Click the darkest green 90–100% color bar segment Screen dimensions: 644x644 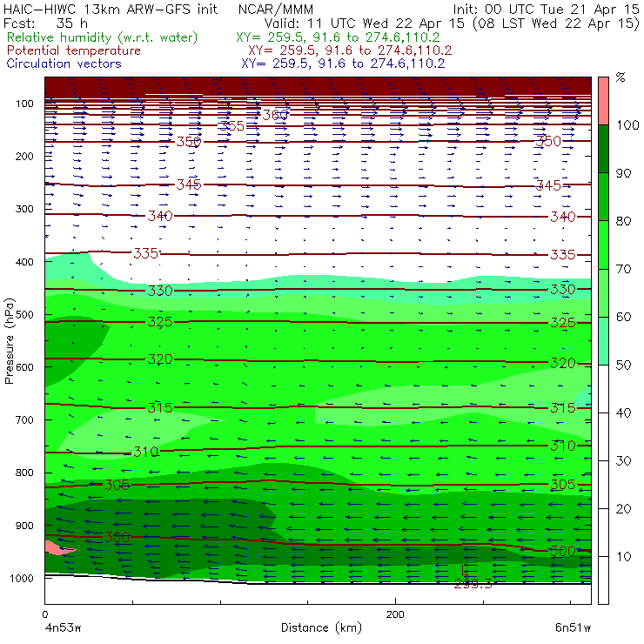[x=603, y=149]
